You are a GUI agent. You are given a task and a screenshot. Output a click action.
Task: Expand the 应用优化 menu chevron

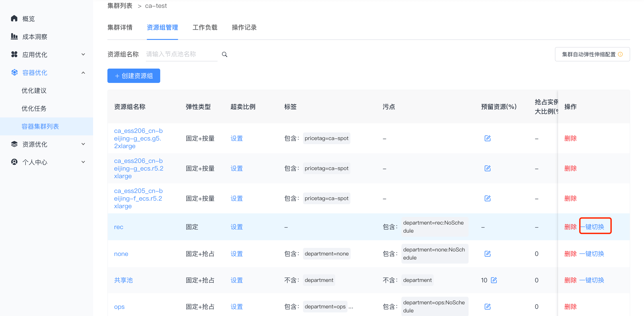tap(83, 54)
